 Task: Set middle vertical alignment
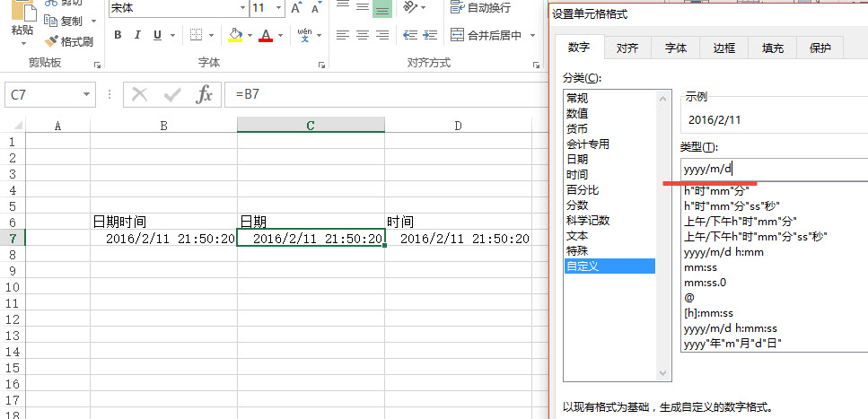pos(363,6)
